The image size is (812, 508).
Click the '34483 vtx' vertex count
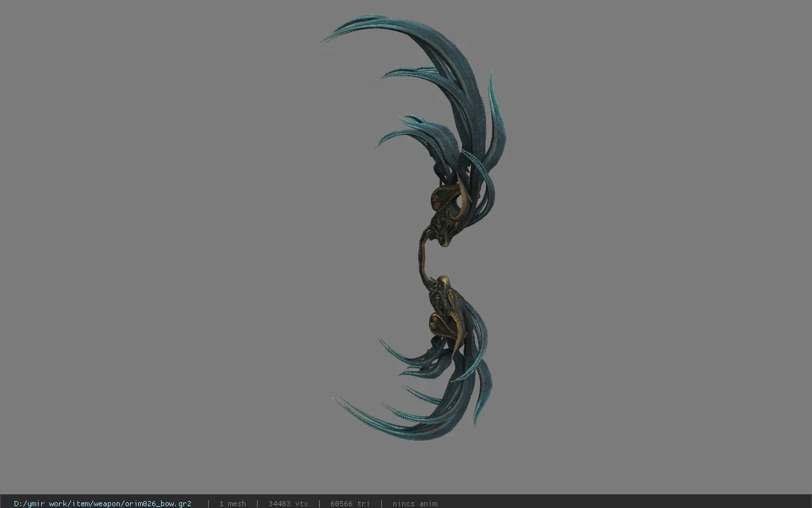[288, 504]
